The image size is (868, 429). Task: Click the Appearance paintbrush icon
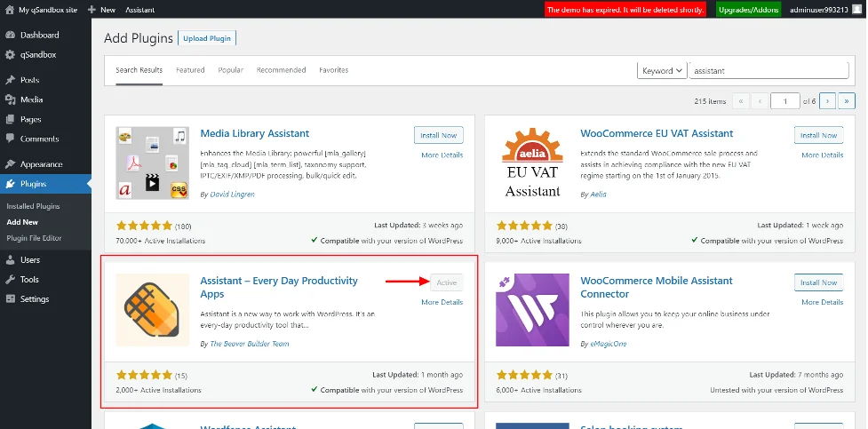pos(10,164)
